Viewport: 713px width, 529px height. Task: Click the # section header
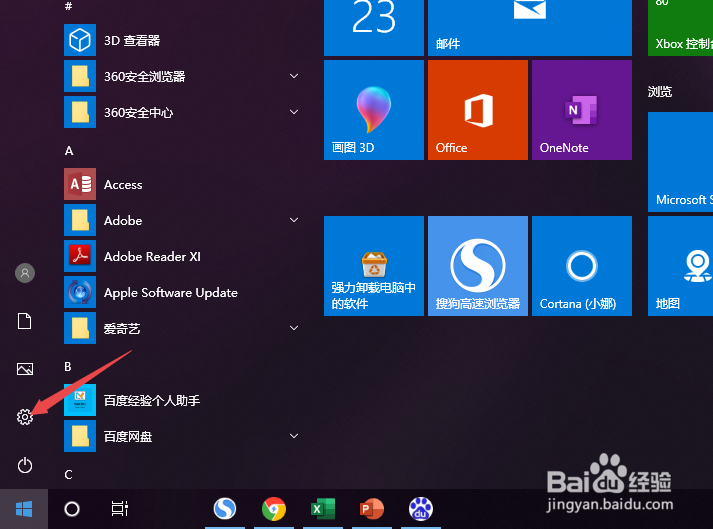click(x=69, y=6)
